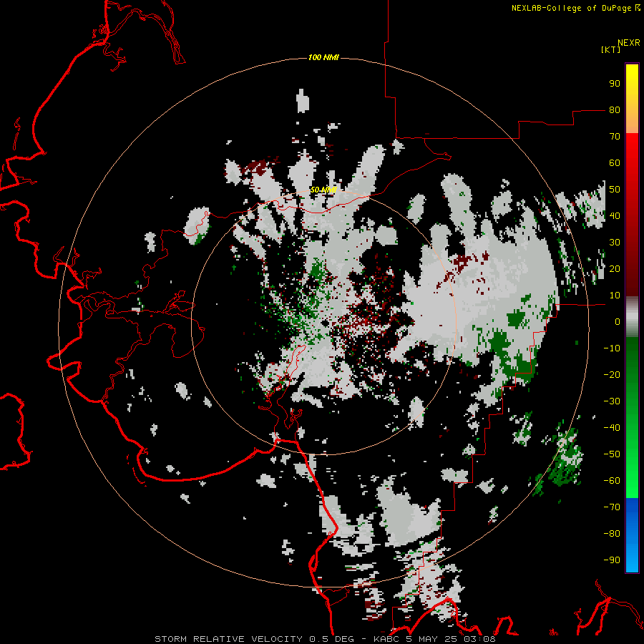Click the 40 value on velocity scale
The image size is (644, 644).
pyautogui.click(x=615, y=215)
